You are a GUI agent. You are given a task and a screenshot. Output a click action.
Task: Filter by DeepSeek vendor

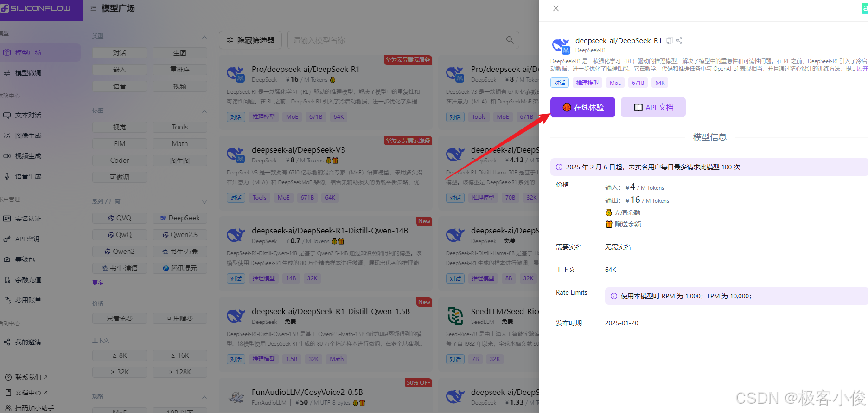(180, 218)
